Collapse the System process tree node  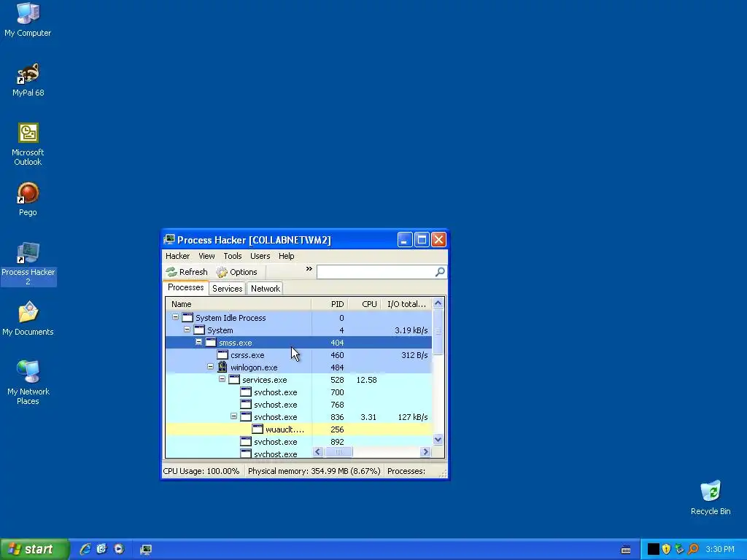click(x=187, y=330)
